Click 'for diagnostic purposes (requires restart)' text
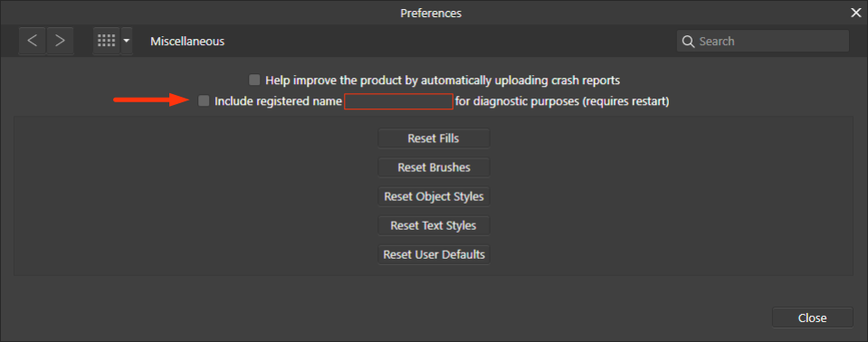Viewport: 868px width, 342px height. (562, 102)
